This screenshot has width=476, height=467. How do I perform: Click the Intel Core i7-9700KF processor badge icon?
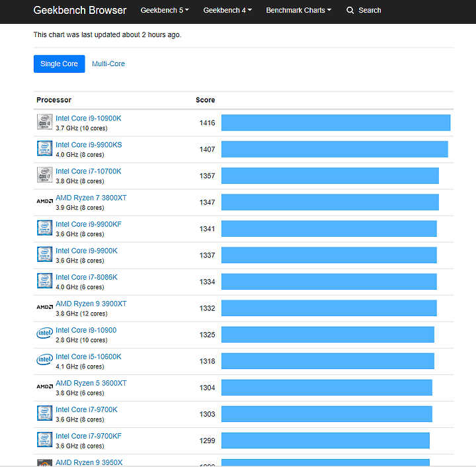click(x=45, y=439)
